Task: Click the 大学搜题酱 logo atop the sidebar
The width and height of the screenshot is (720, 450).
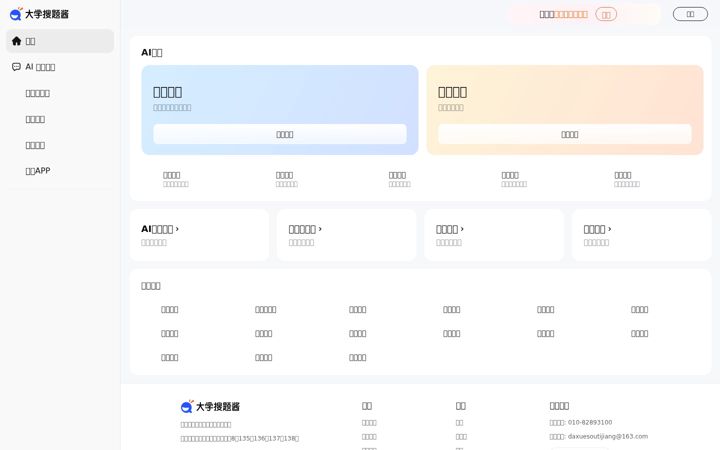Action: (39, 14)
